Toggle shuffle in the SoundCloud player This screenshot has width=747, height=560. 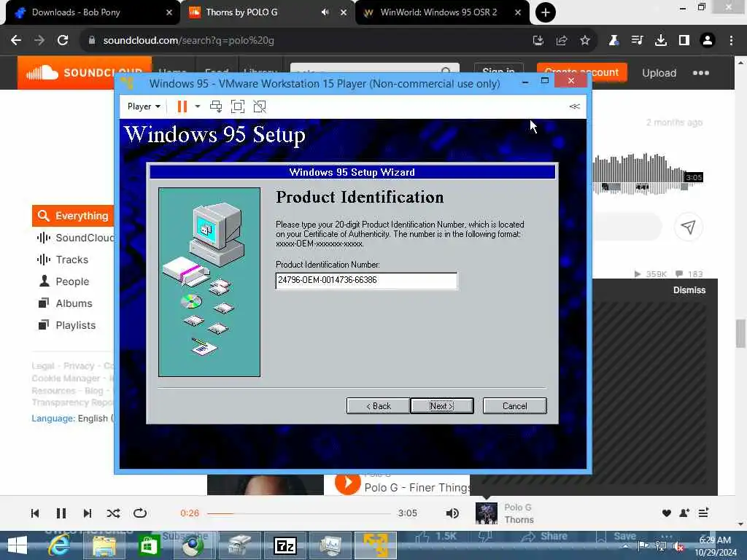pyautogui.click(x=113, y=513)
